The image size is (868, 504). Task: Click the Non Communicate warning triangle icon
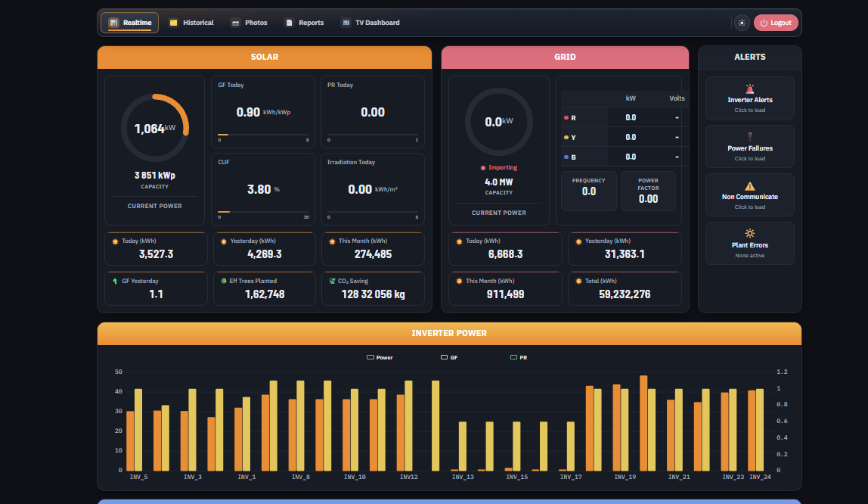coord(749,186)
